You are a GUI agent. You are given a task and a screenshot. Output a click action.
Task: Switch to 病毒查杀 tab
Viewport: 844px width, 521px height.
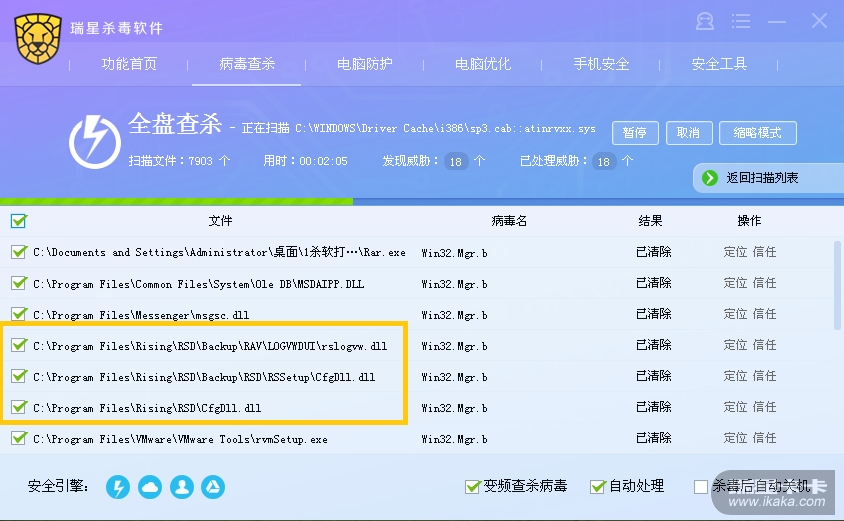(x=247, y=64)
